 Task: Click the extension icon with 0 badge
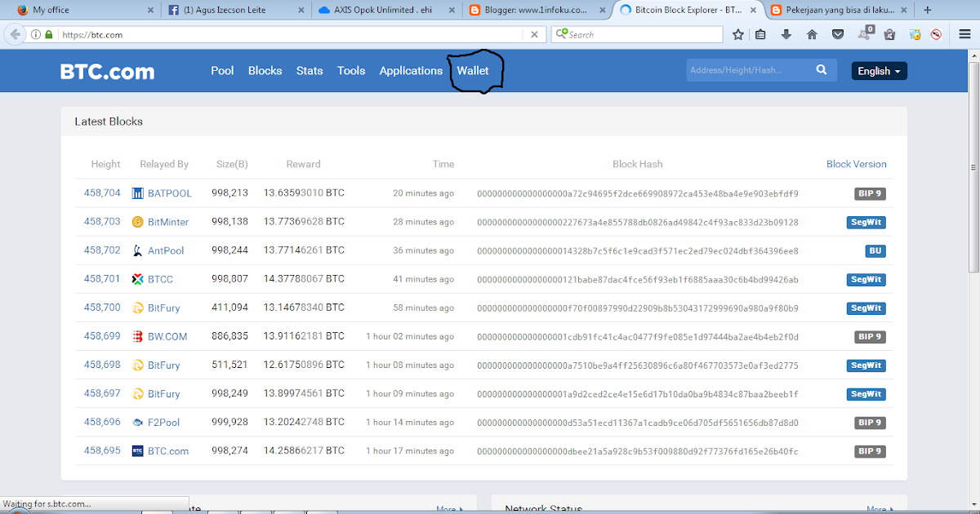[865, 34]
